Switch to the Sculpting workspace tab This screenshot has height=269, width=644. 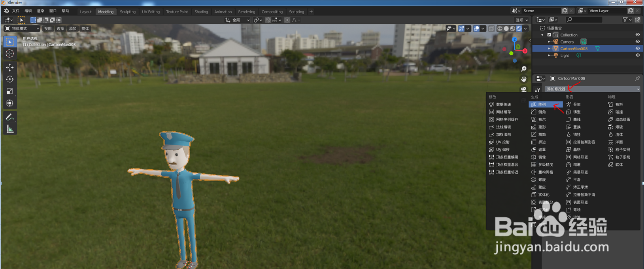128,11
